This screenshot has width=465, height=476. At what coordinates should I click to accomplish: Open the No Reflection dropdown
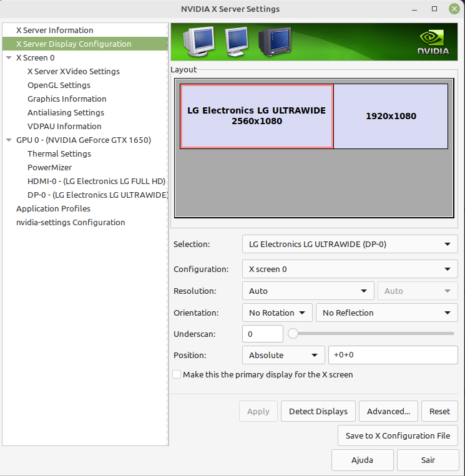point(386,313)
